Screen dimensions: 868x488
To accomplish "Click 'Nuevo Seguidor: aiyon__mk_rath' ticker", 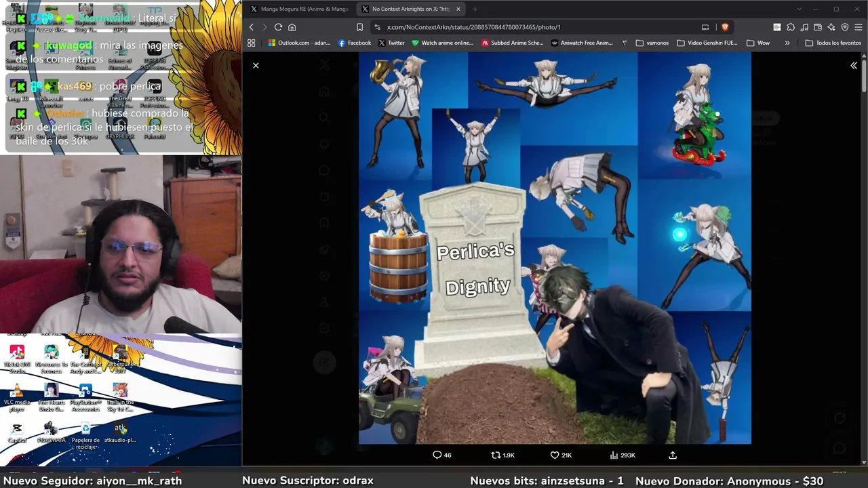I will point(92,481).
